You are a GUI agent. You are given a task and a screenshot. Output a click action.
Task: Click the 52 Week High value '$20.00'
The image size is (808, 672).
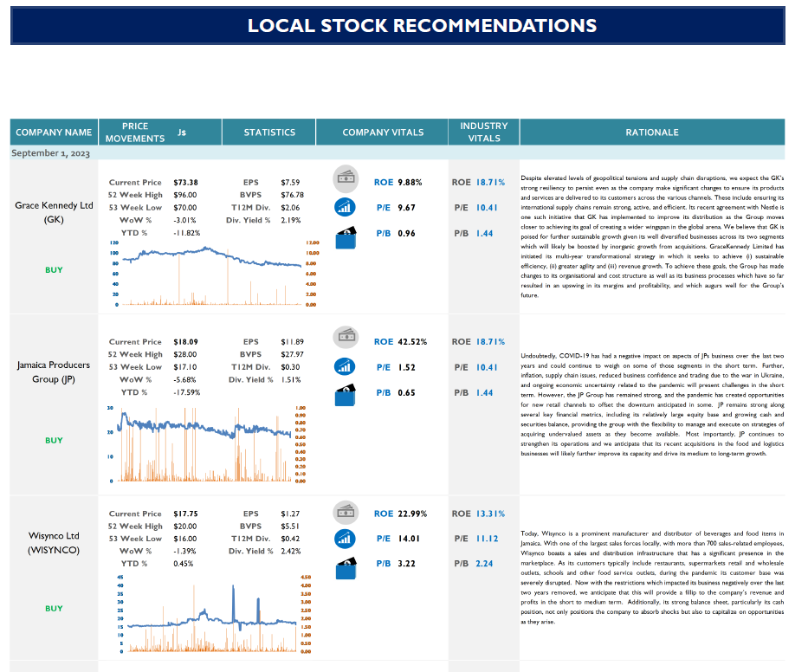185,527
